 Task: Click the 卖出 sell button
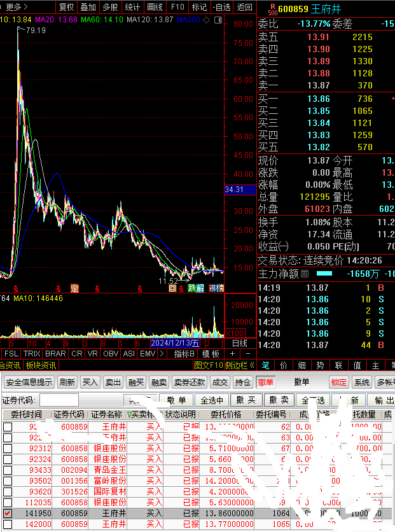[113, 382]
